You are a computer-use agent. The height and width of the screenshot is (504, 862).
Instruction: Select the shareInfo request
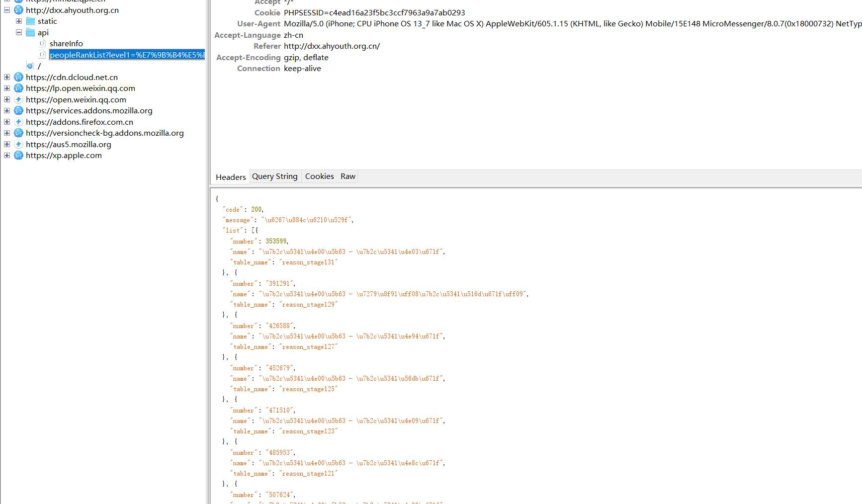click(x=66, y=43)
